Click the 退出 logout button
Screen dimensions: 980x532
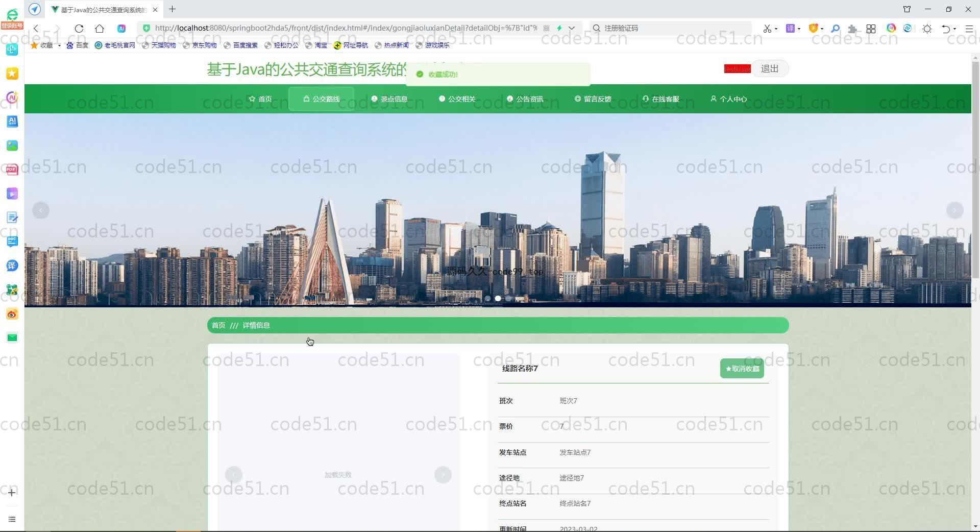pos(770,69)
